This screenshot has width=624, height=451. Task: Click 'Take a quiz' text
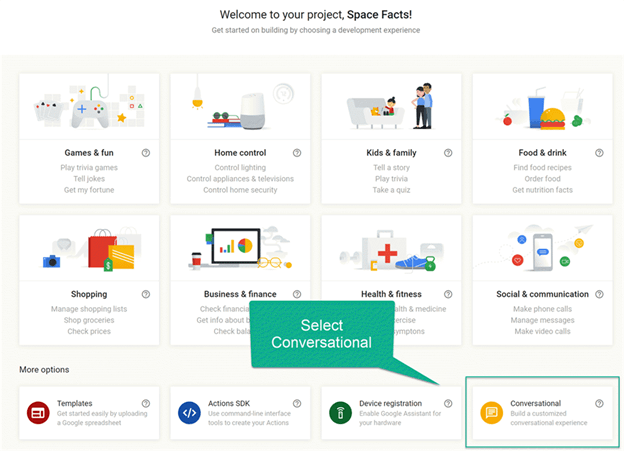[391, 190]
